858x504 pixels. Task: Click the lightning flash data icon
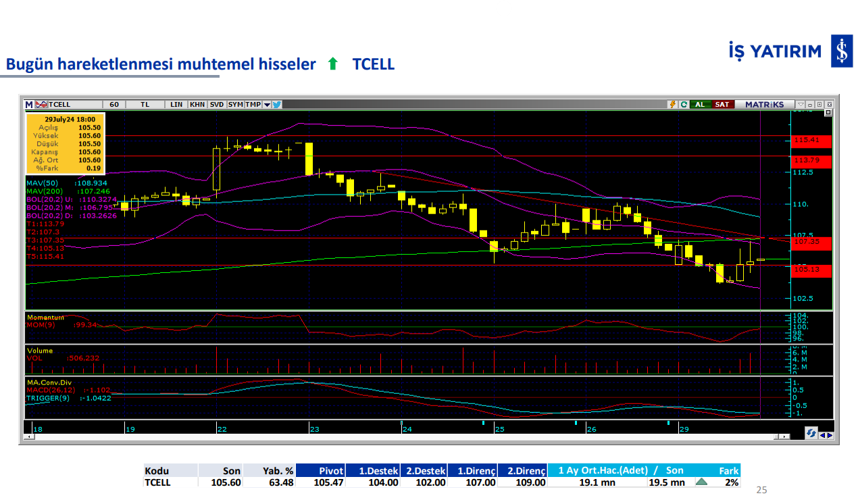coord(672,105)
